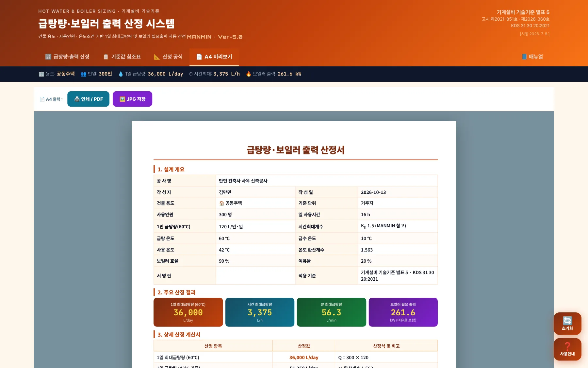Click the flame icon beside 보일러 출력
This screenshot has height=368, width=588.
[x=249, y=74]
